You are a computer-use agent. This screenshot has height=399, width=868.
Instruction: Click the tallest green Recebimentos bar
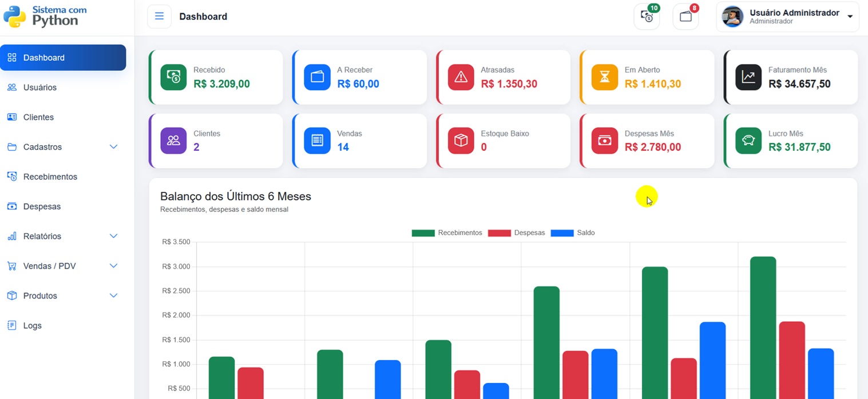pyautogui.click(x=763, y=328)
